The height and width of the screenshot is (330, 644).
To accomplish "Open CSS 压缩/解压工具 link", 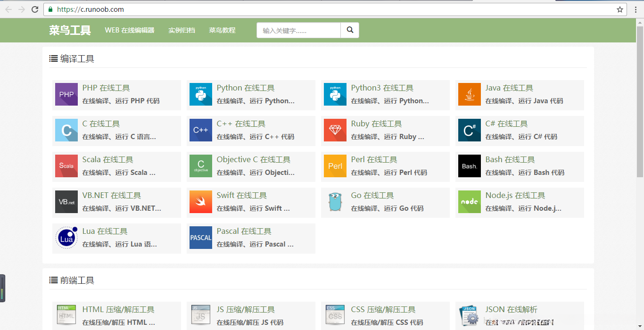I will coord(383,309).
